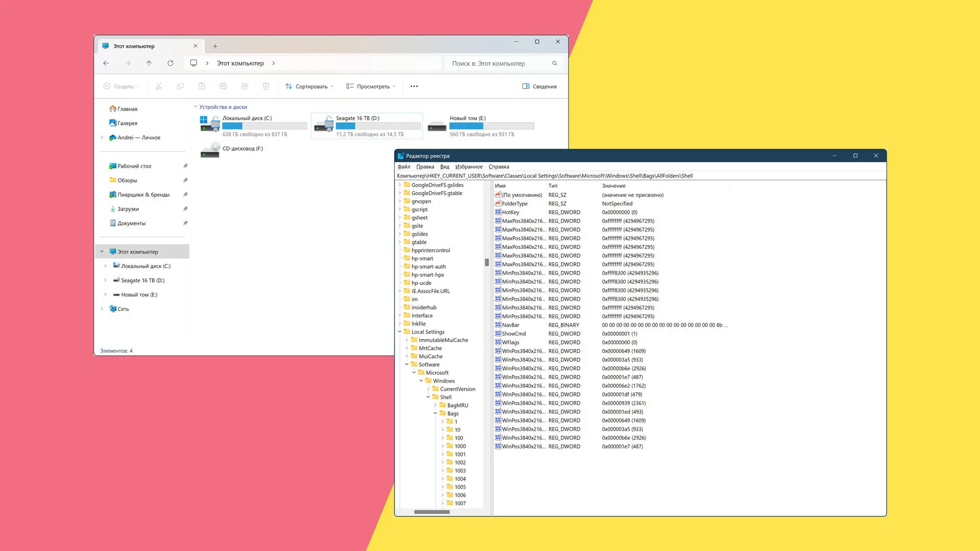Click the Copy icon in Explorer toolbar
The height and width of the screenshot is (551, 980).
tap(180, 86)
